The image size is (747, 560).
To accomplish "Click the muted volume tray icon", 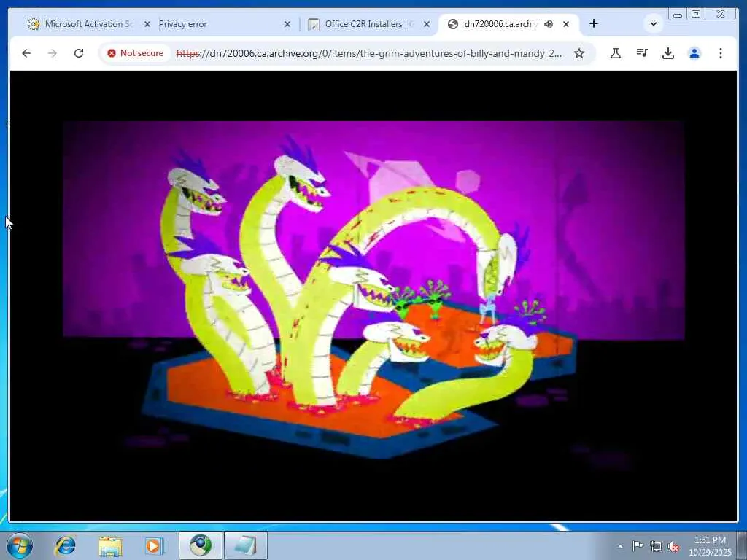I will coord(673,547).
